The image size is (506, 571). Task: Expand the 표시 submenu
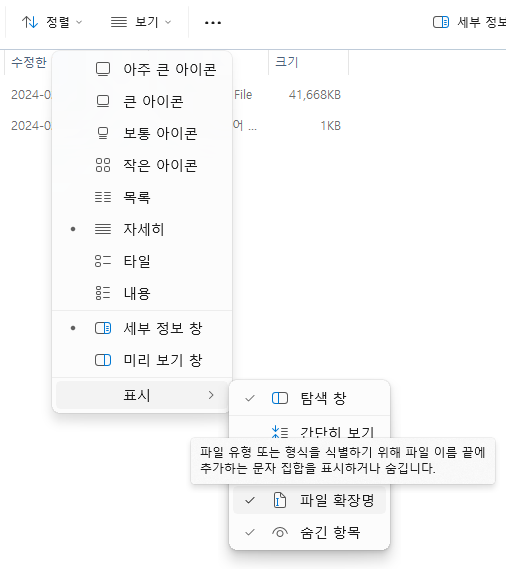pyautogui.click(x=142, y=395)
